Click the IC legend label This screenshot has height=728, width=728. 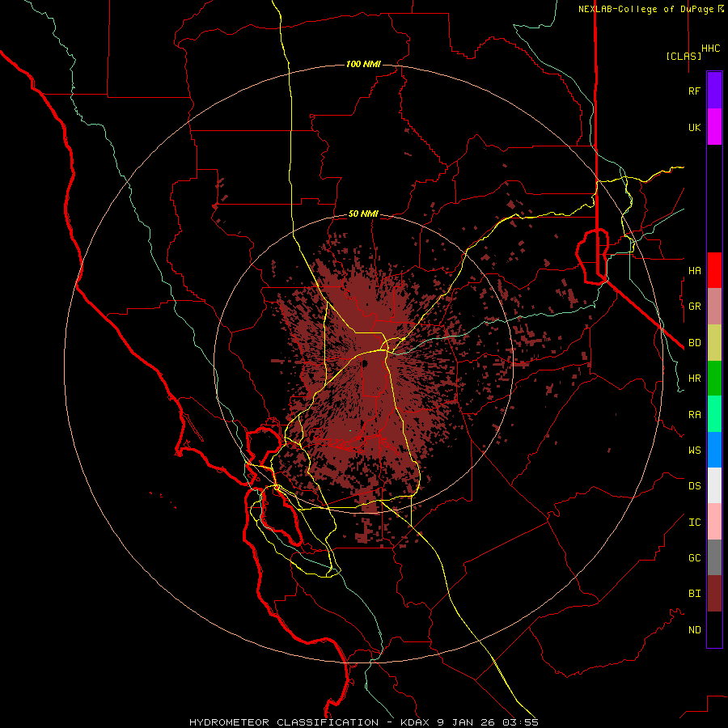tap(695, 523)
